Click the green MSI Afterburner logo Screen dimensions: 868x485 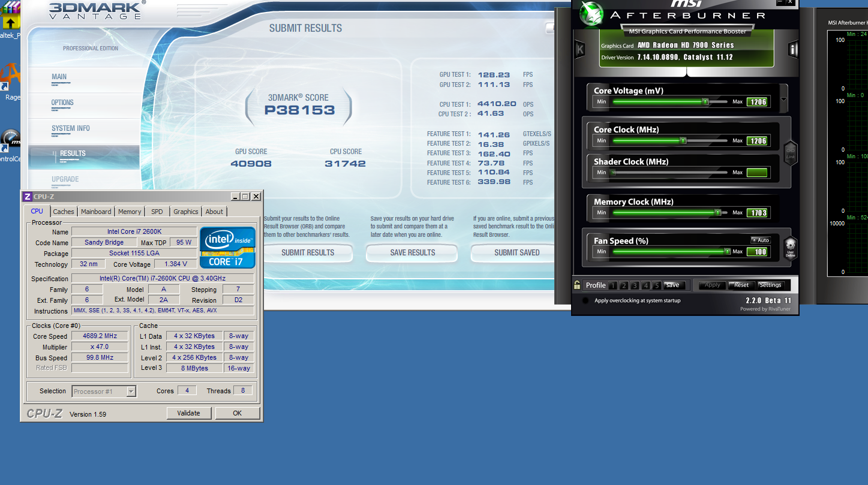point(592,14)
